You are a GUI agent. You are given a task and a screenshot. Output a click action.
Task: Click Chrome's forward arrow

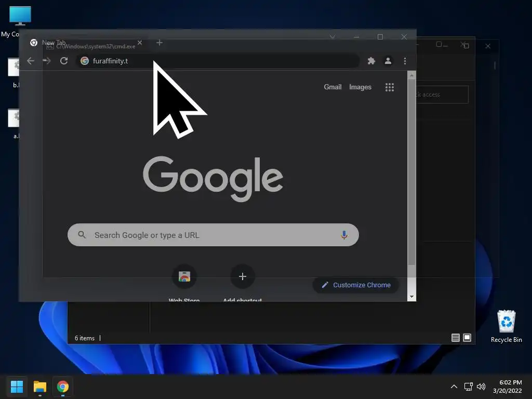click(x=47, y=61)
